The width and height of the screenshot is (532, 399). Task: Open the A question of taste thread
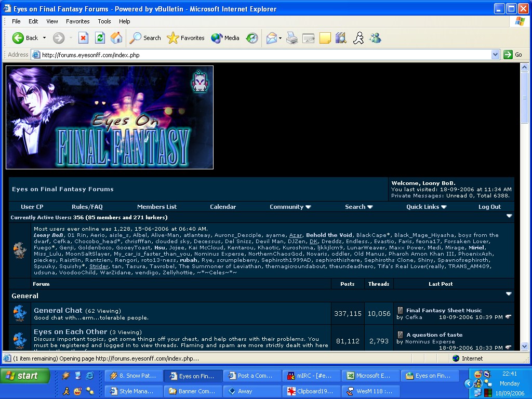pos(434,335)
